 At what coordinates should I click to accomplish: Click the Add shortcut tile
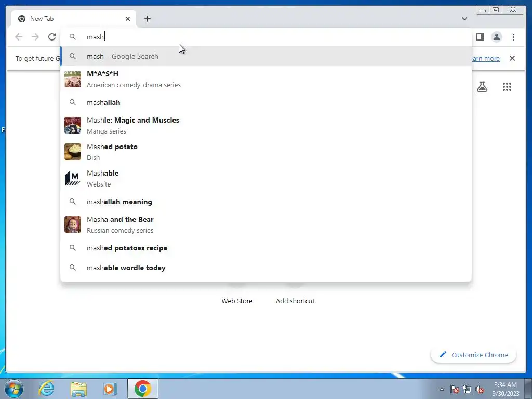[x=295, y=301]
